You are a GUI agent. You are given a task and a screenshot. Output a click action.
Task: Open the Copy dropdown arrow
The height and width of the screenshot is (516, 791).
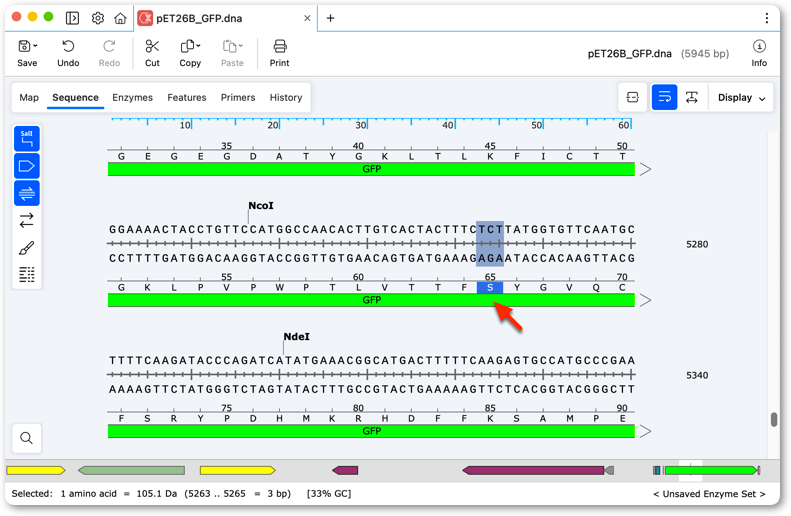(198, 46)
